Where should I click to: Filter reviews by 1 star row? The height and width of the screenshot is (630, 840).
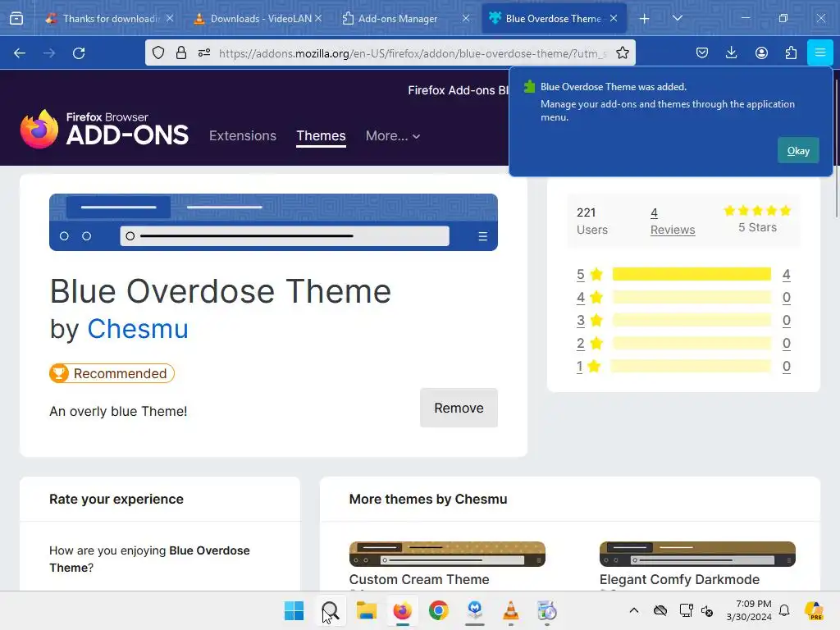point(683,367)
